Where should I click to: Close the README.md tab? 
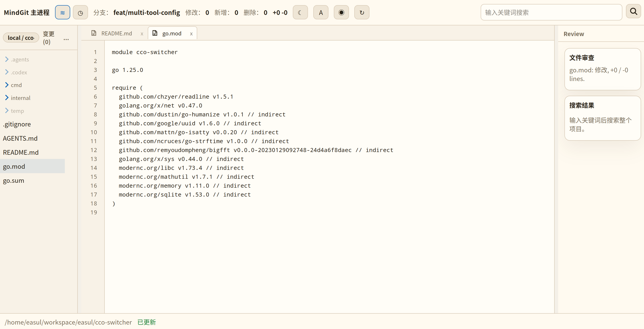[142, 34]
